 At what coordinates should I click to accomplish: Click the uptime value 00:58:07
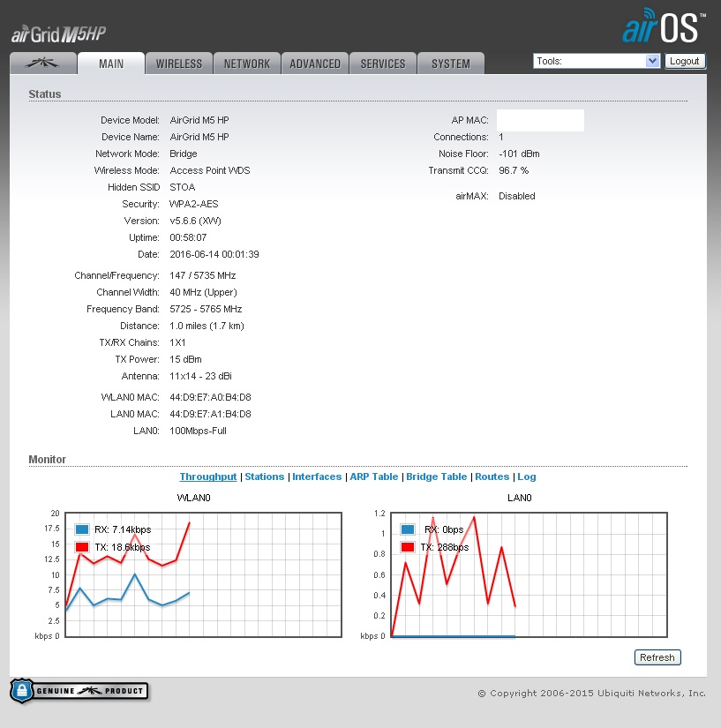point(188,237)
